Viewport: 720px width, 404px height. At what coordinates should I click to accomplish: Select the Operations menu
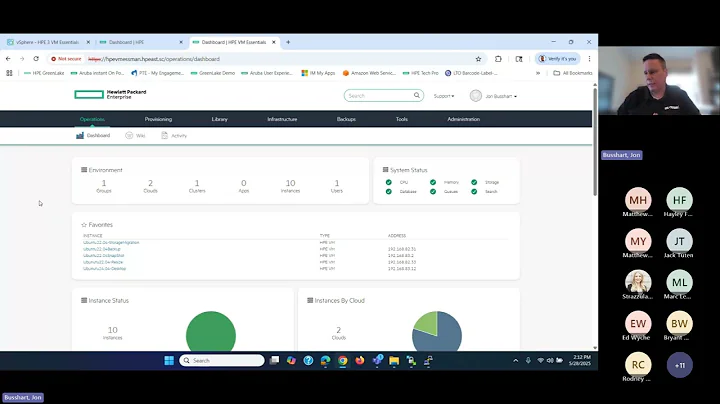tap(92, 119)
